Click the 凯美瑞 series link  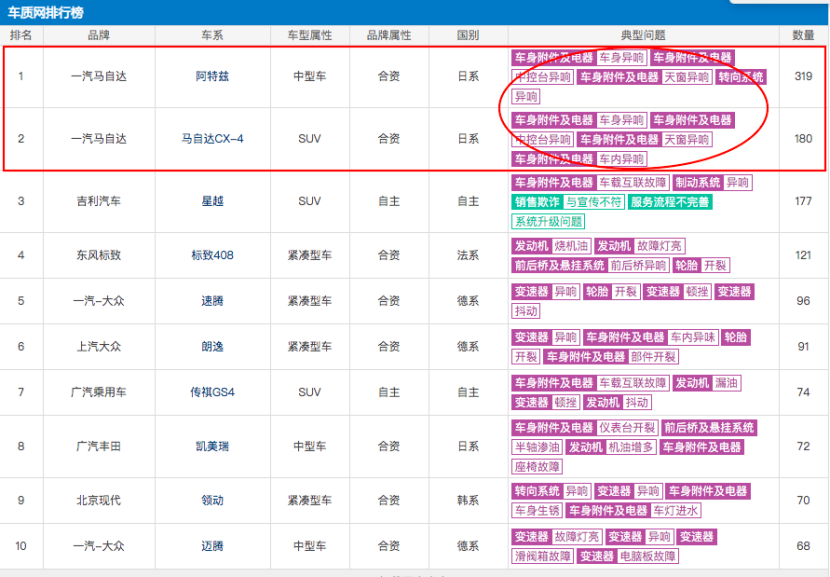pyautogui.click(x=213, y=447)
